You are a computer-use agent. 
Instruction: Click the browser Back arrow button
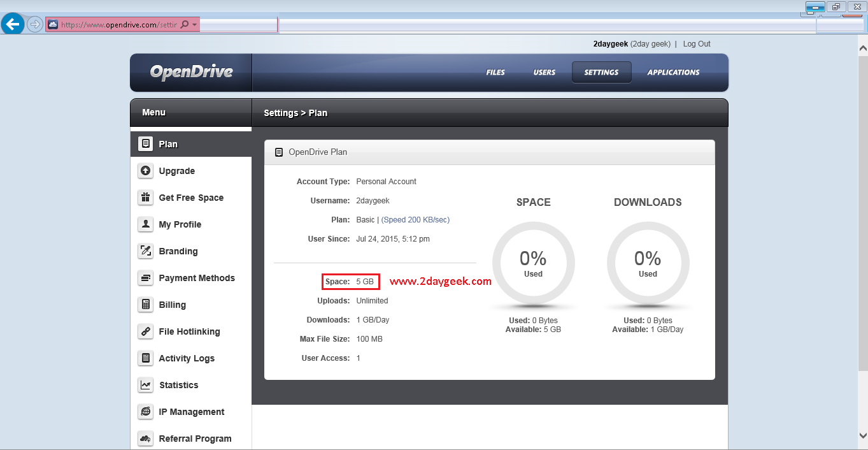13,24
